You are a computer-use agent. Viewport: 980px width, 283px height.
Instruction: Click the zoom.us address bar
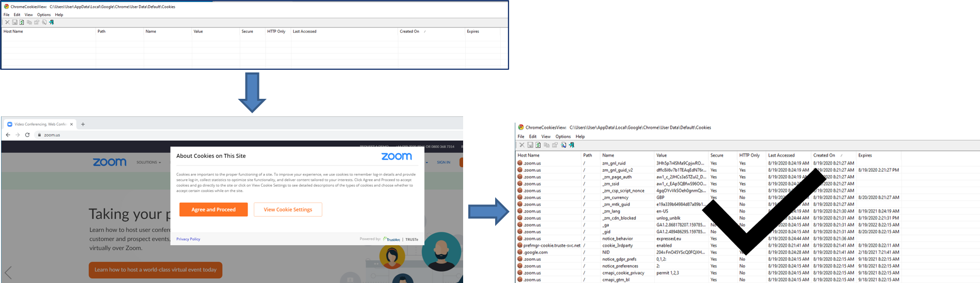click(x=248, y=135)
